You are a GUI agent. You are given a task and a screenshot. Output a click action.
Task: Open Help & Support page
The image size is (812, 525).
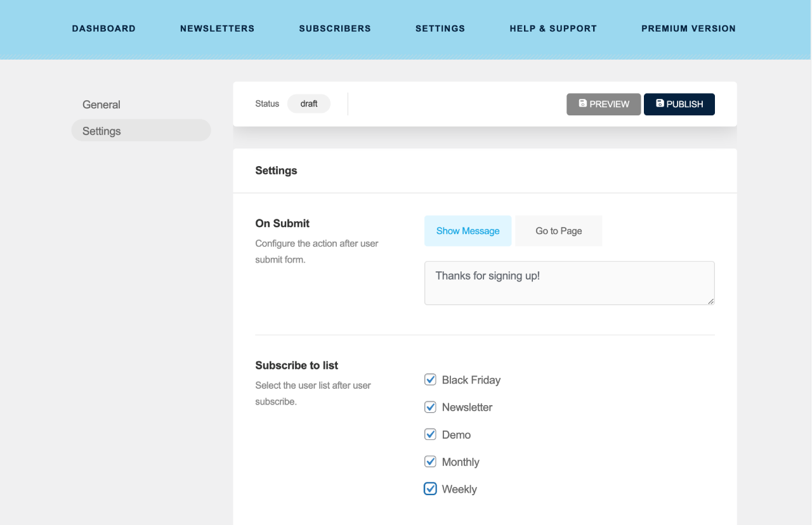pyautogui.click(x=553, y=29)
